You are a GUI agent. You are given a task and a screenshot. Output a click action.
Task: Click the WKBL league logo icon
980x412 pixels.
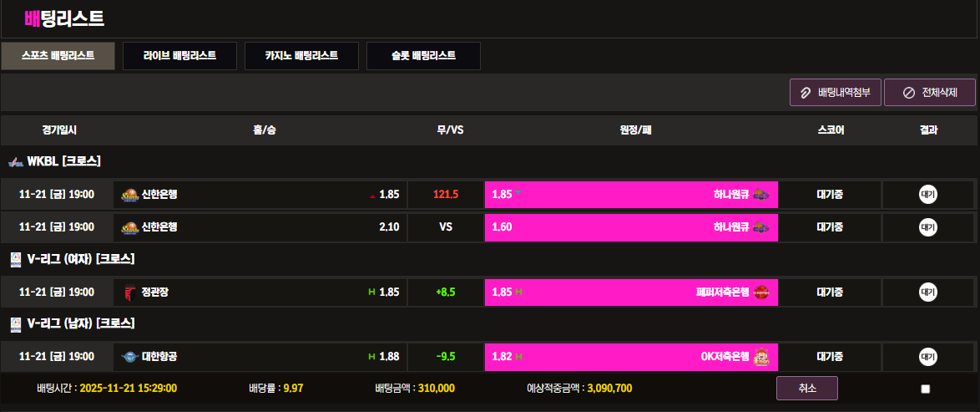(16, 161)
